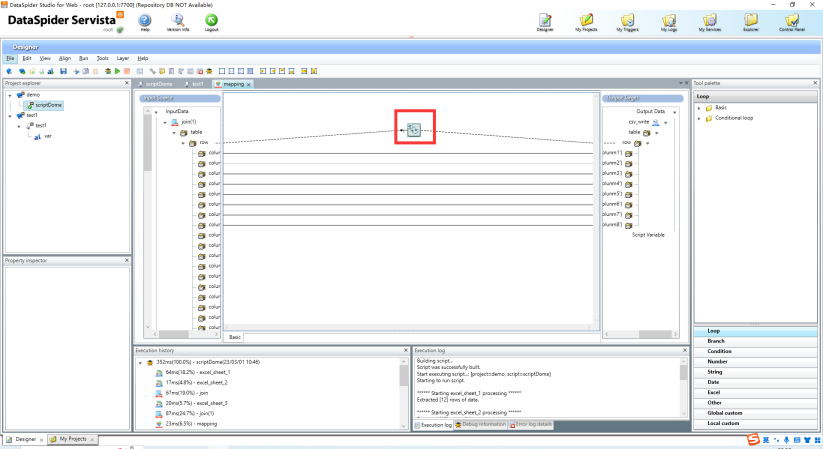The height and width of the screenshot is (449, 823).
Task: Select the Number palette category
Action: point(755,362)
